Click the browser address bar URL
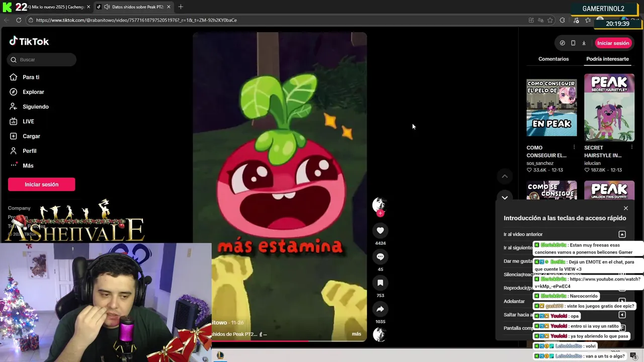 coord(136,20)
